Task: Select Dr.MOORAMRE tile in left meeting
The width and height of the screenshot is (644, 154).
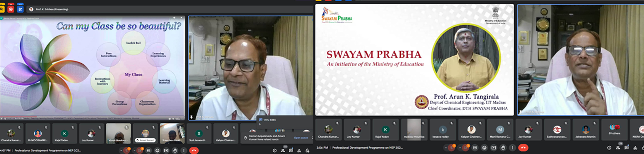Action: point(38,133)
